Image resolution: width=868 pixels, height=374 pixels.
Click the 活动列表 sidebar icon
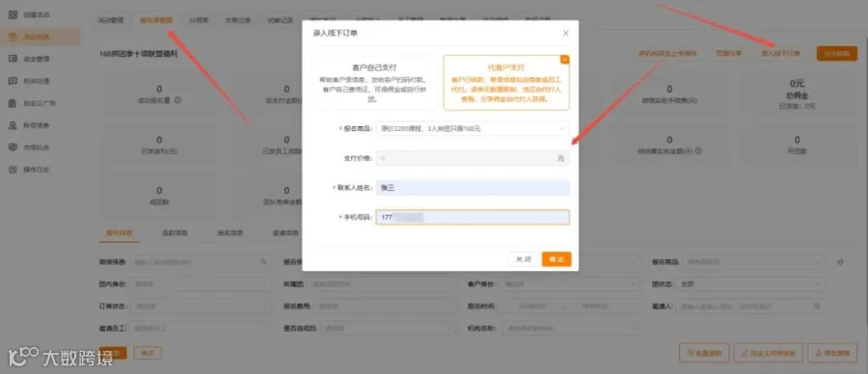click(13, 37)
